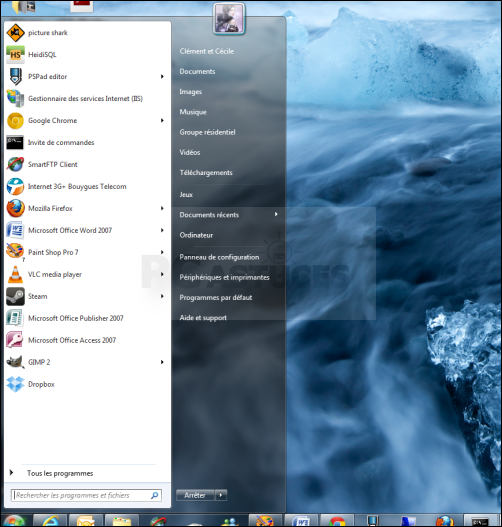Click the Invite de commandes console icon
This screenshot has width=502, height=527.
click(15, 142)
